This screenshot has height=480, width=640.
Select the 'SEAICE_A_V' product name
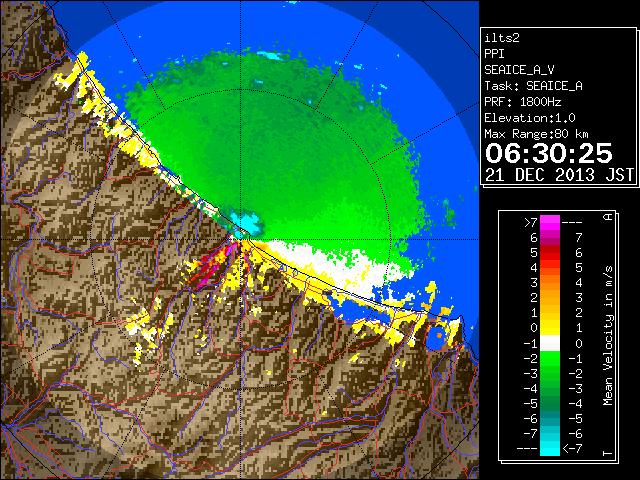click(519, 70)
